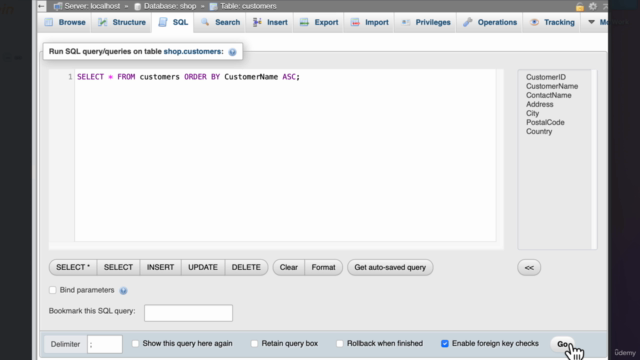Viewport: 640px width, 360px height.
Task: Click the back arrow icon in the header
Action: point(41,6)
